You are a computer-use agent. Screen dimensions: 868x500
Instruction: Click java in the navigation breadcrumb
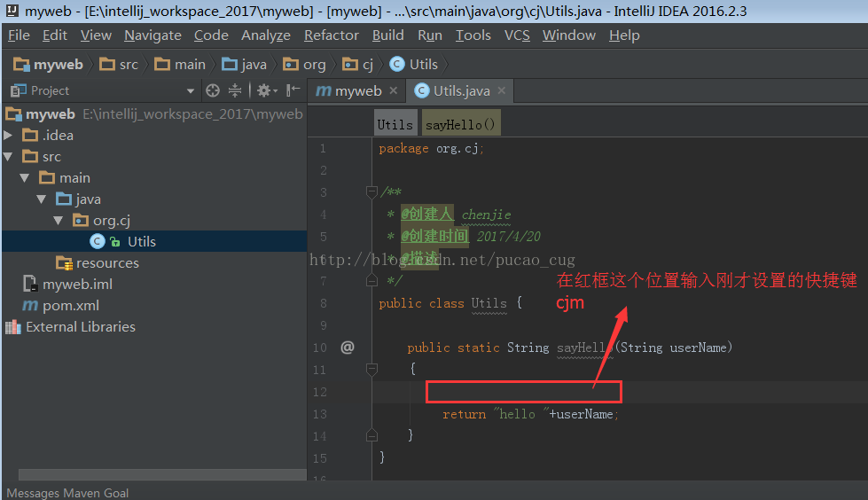244,65
